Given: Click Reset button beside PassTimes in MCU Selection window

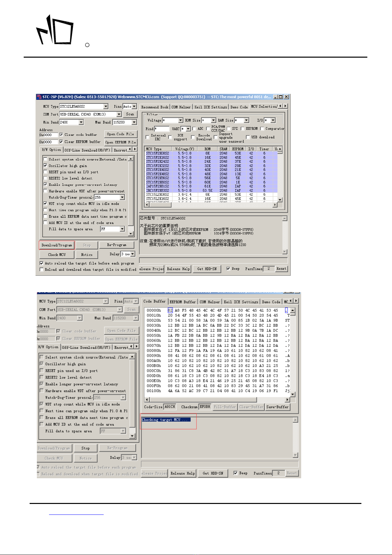Looking at the screenshot, I should pos(281,269).
